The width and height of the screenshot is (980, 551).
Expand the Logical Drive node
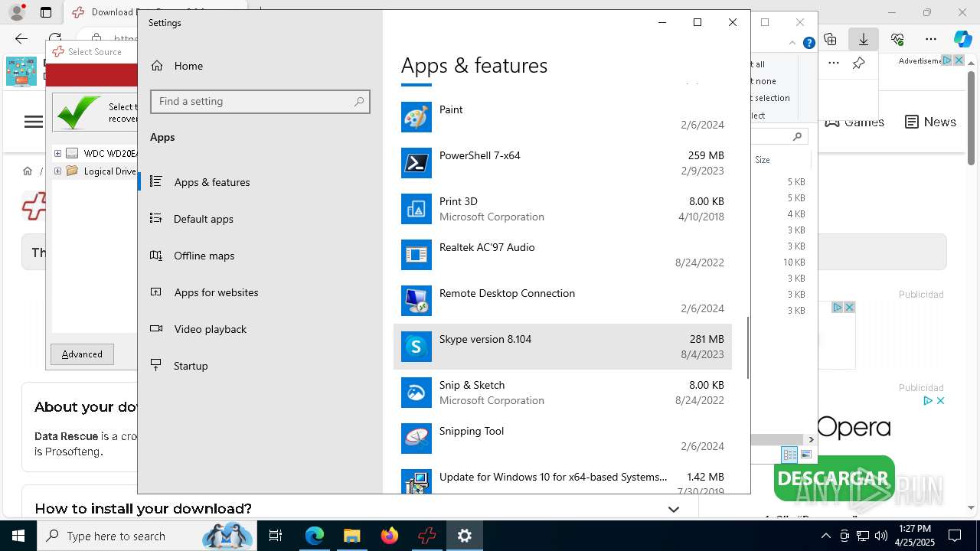tap(57, 171)
